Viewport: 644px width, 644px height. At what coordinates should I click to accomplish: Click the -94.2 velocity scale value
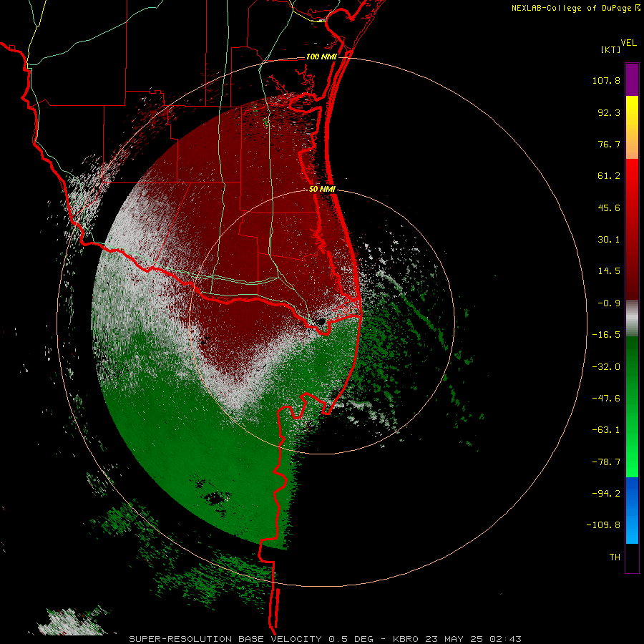606,493
